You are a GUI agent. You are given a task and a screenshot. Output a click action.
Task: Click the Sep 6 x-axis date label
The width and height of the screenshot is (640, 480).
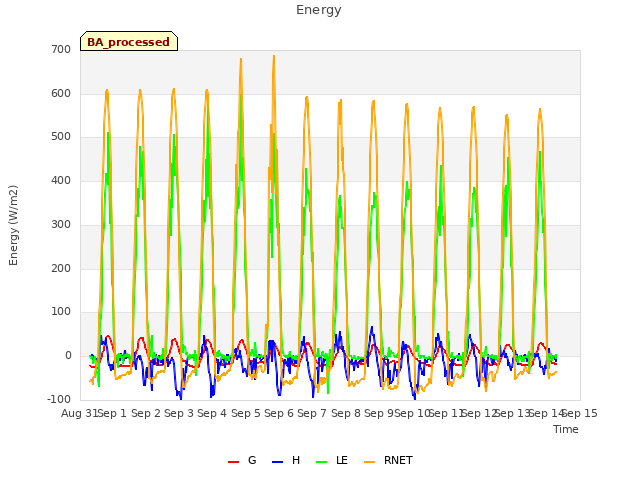(279, 413)
